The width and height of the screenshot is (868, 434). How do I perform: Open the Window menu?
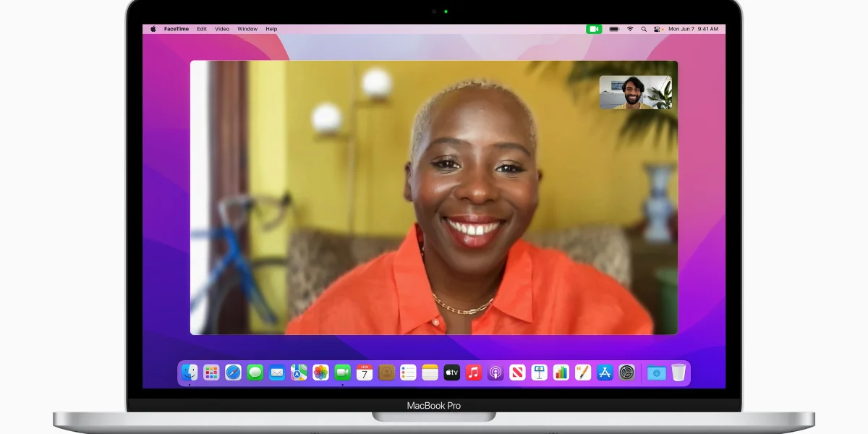click(x=247, y=29)
